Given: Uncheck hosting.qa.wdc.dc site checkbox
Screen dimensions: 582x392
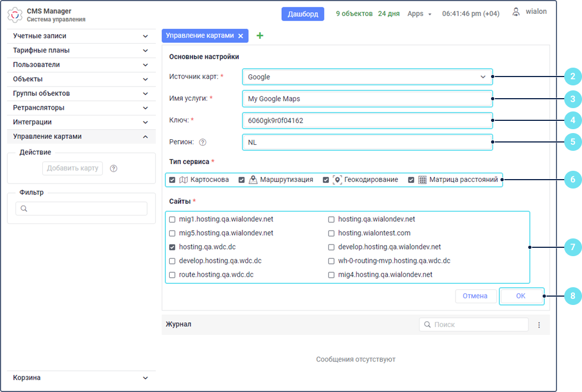Looking at the screenshot, I should tap(173, 247).
